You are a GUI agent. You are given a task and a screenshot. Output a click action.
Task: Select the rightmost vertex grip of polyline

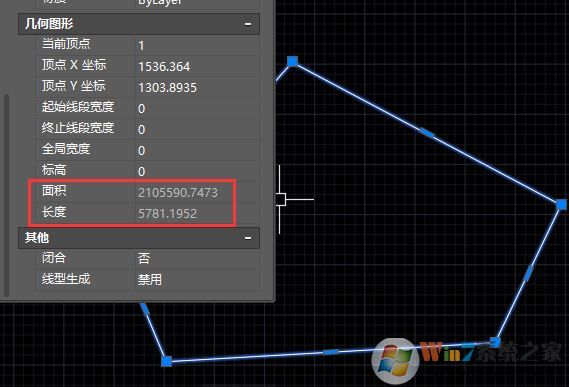(562, 204)
